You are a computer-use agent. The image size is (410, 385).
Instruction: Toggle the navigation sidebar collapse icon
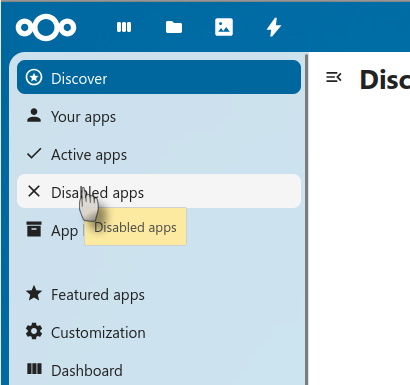[x=333, y=77]
